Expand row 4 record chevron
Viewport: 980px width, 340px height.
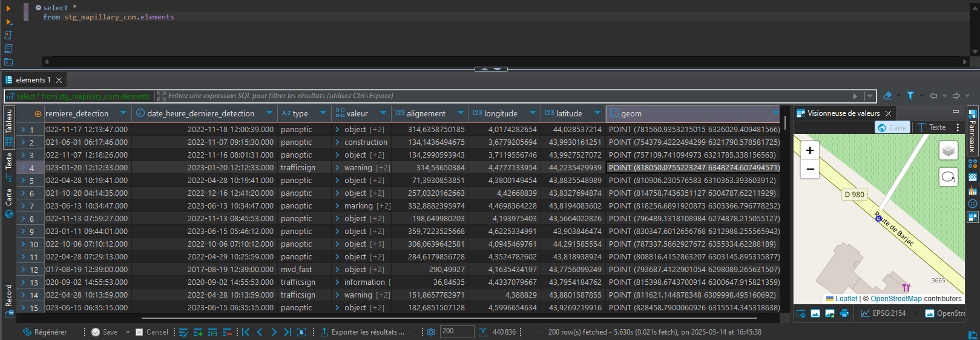[23, 168]
